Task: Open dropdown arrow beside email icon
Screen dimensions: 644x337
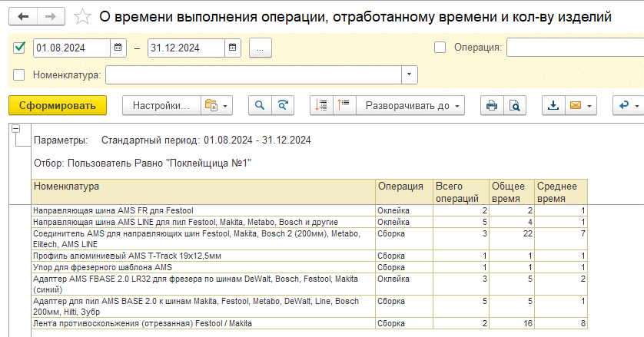Action: (589, 105)
